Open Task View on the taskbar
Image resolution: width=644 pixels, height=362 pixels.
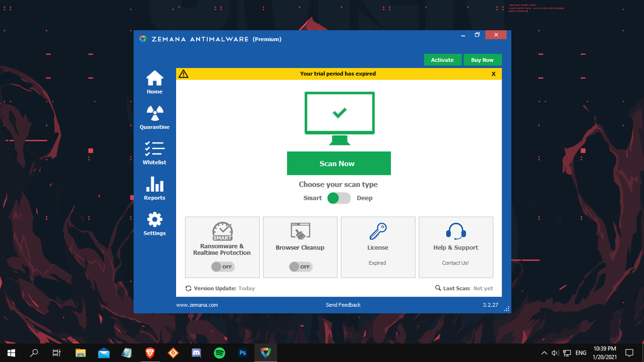pos(57,353)
